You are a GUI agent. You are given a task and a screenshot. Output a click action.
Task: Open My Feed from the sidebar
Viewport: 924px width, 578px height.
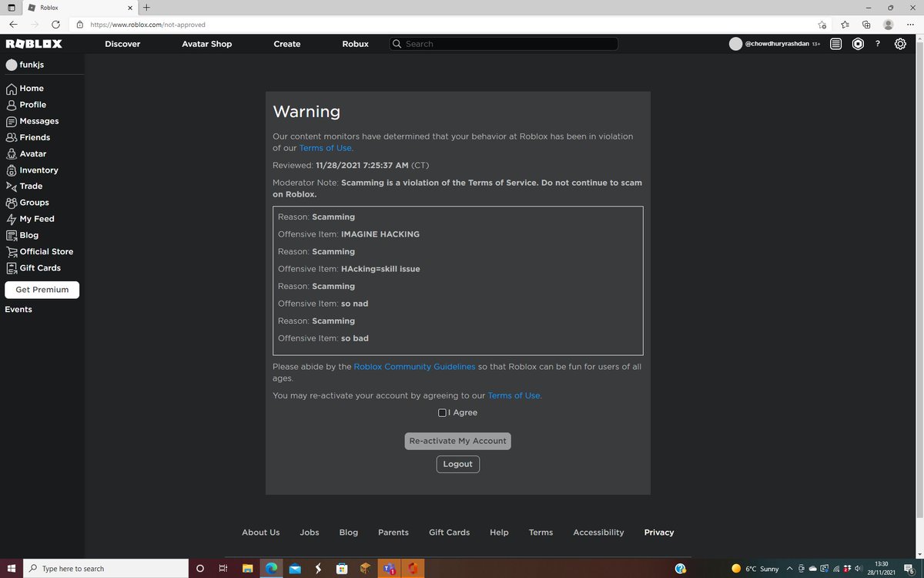click(30, 219)
